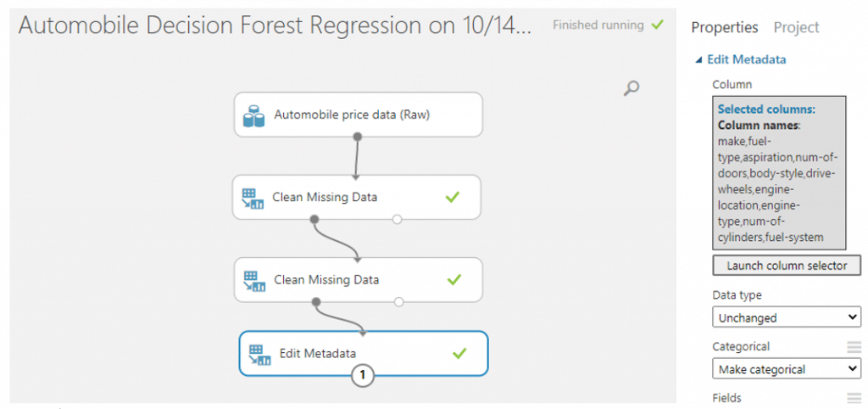868x409 pixels.
Task: Click the magnifier search icon on canvas
Action: pyautogui.click(x=631, y=88)
